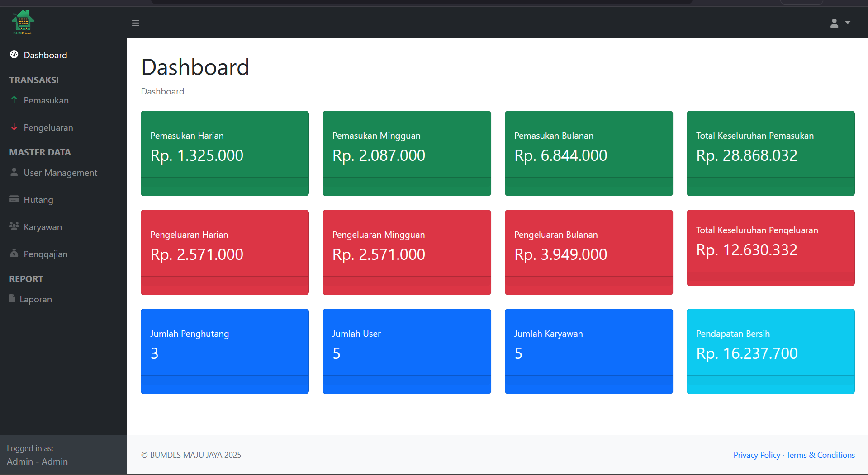Select the Jumlah Karyawan card
The width and height of the screenshot is (868, 475).
(589, 351)
